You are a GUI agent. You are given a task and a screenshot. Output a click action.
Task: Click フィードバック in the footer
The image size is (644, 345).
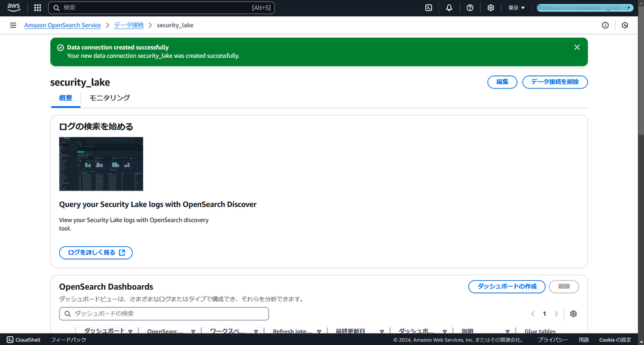[x=69, y=340]
